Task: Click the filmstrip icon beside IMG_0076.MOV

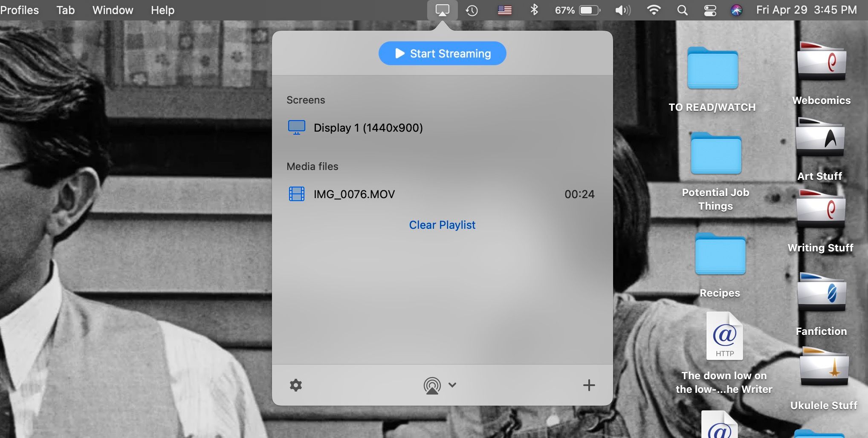Action: (296, 194)
